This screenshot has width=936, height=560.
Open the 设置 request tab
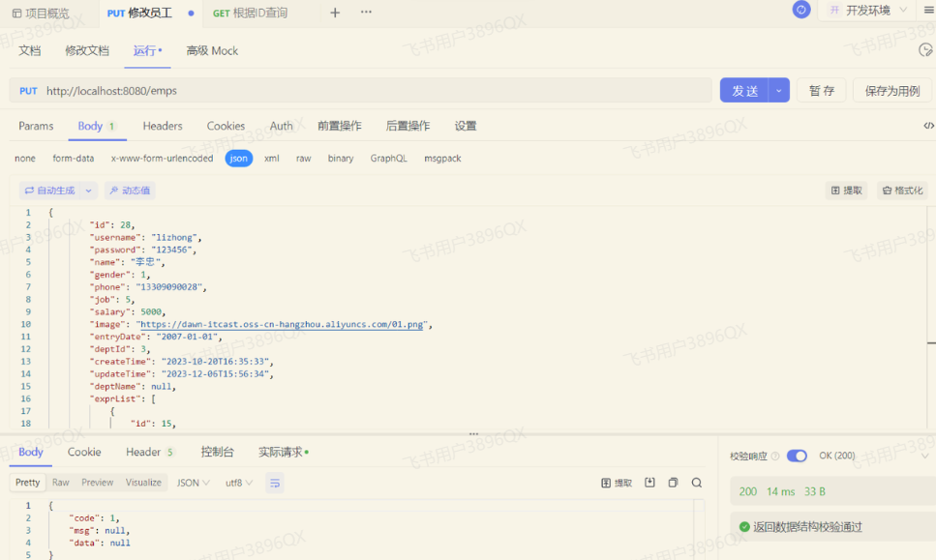click(x=466, y=126)
